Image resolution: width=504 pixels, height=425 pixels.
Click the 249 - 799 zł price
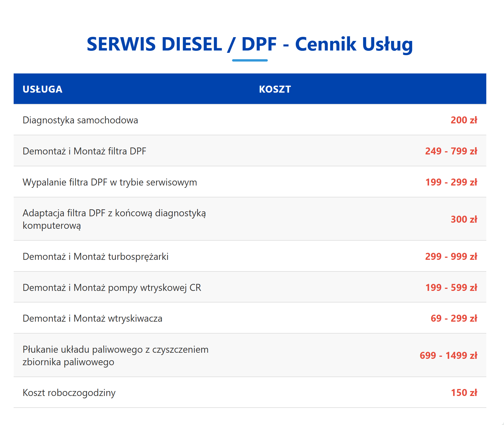451,151
